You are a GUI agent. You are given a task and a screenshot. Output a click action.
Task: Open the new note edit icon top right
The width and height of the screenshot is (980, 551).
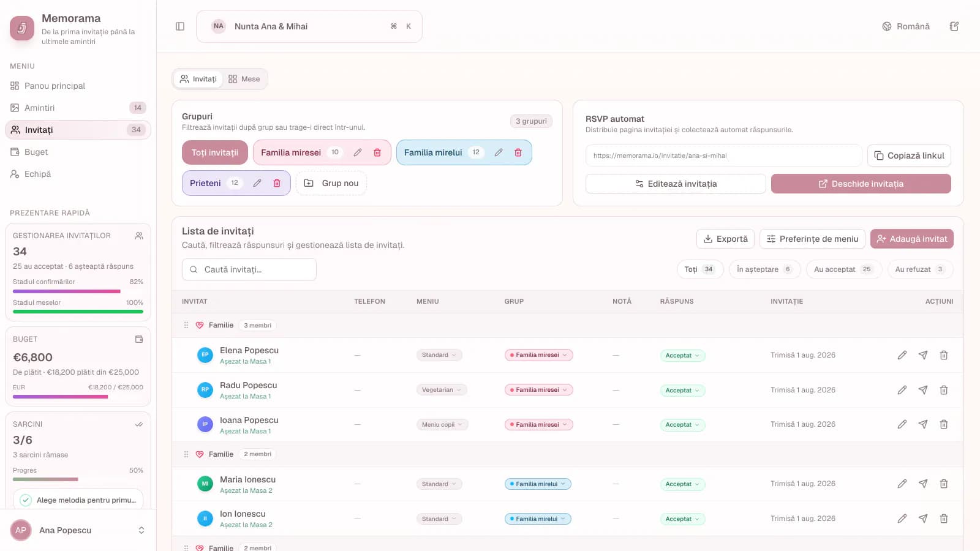click(954, 26)
